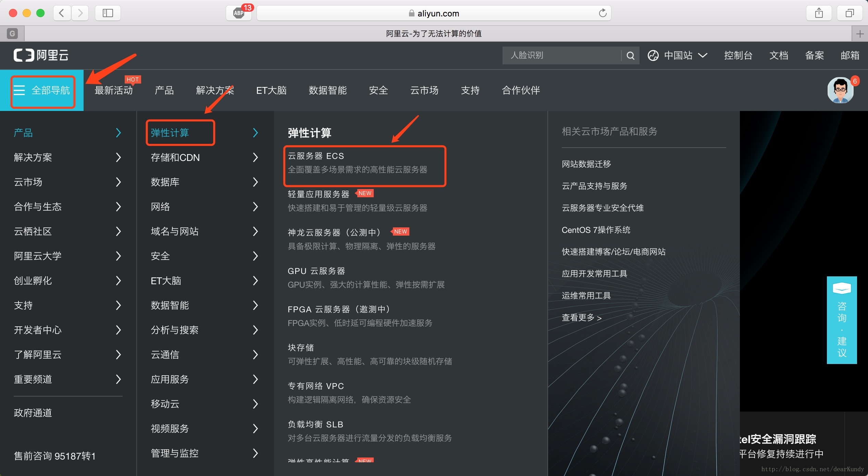Expand 管理与监控 category
The image size is (868, 476).
tap(205, 453)
